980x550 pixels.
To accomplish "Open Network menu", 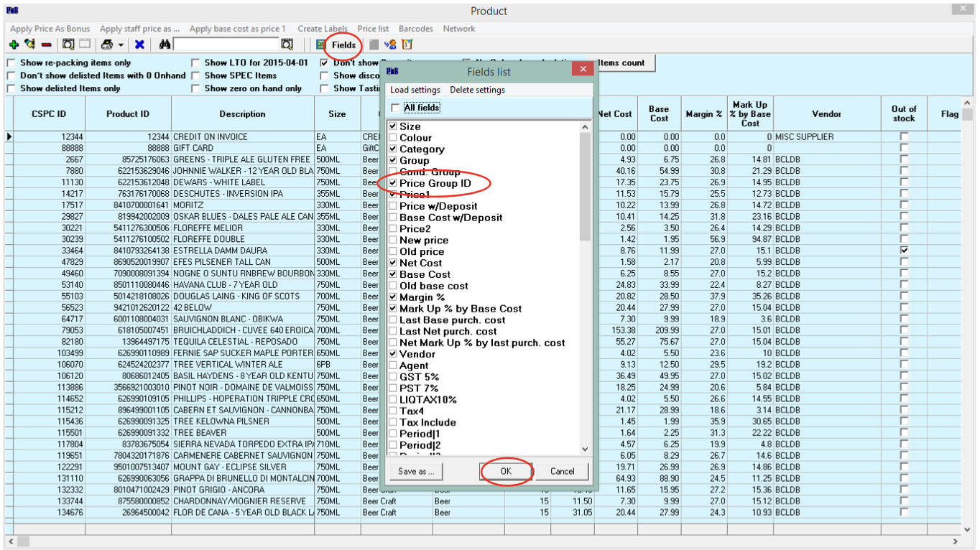I will [459, 29].
